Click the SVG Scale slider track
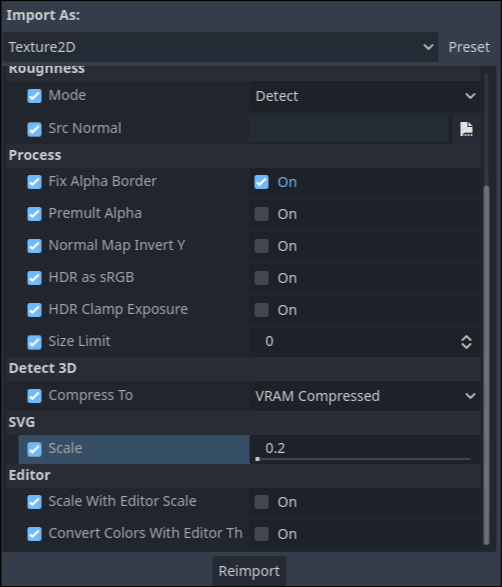Viewport: 502px width, 587px height. click(364, 459)
